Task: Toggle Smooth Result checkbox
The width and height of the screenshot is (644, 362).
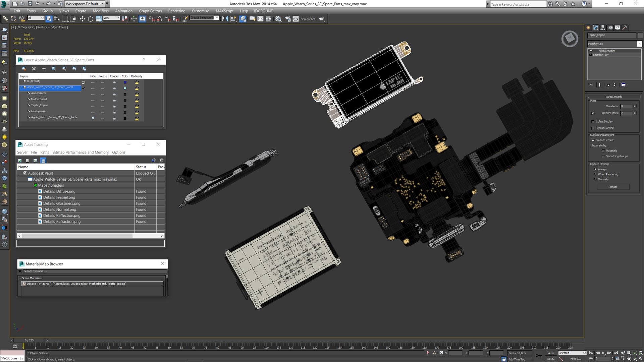Action: (593, 140)
